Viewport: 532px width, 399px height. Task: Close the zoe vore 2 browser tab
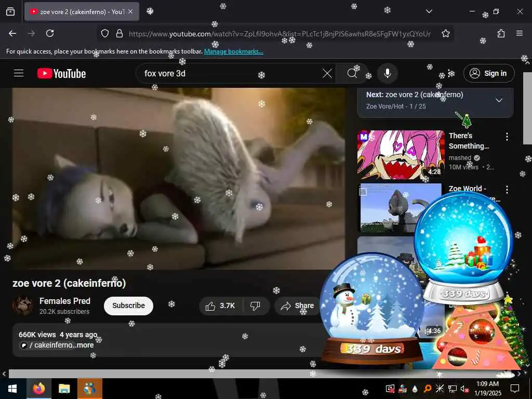(130, 11)
